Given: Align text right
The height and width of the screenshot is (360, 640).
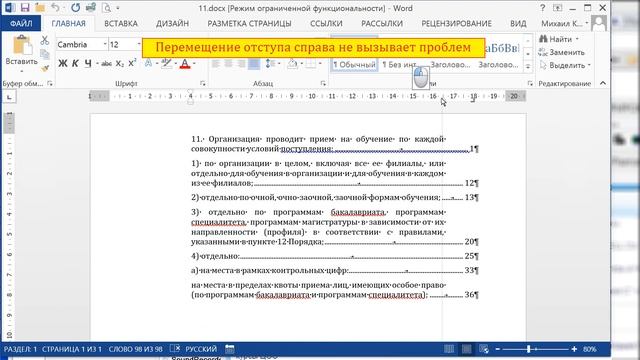Looking at the screenshot, I should 241,63.
